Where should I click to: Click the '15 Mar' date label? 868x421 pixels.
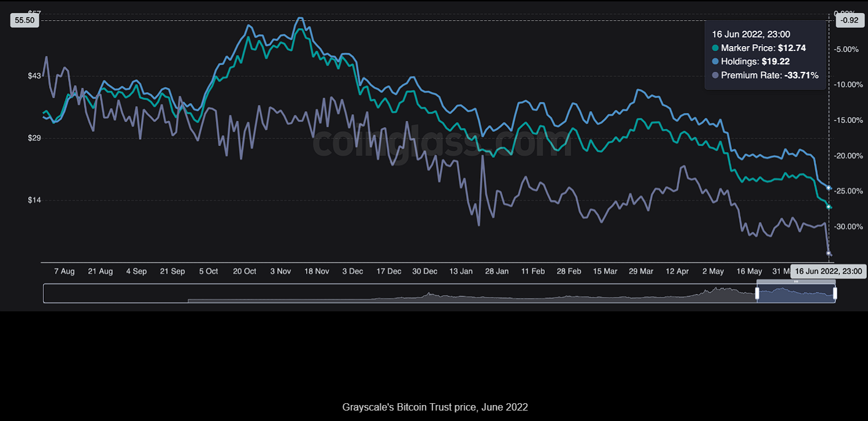pyautogui.click(x=605, y=271)
